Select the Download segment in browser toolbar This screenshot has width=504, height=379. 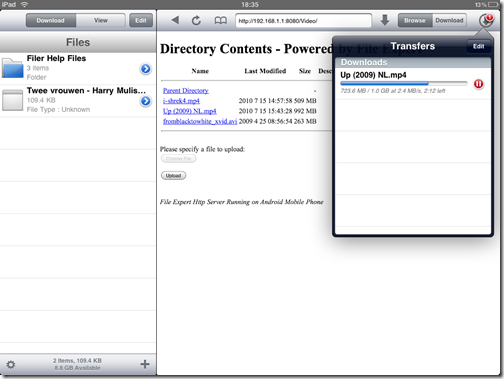[x=449, y=20]
